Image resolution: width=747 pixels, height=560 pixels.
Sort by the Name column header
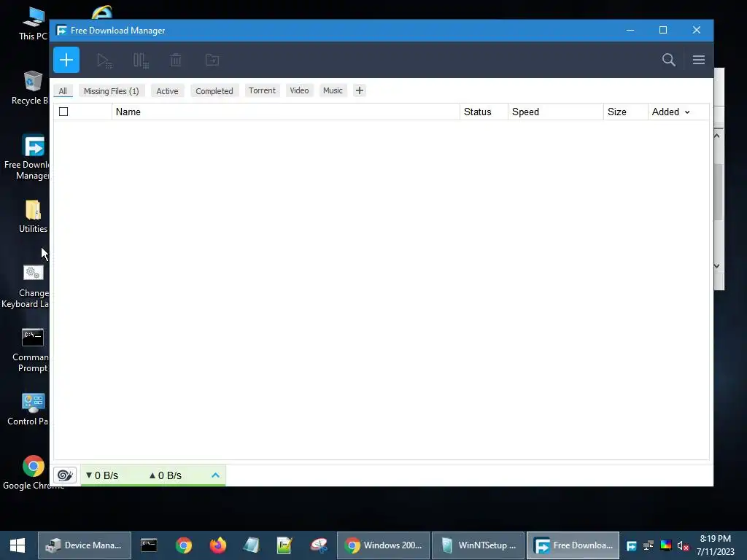286,112
